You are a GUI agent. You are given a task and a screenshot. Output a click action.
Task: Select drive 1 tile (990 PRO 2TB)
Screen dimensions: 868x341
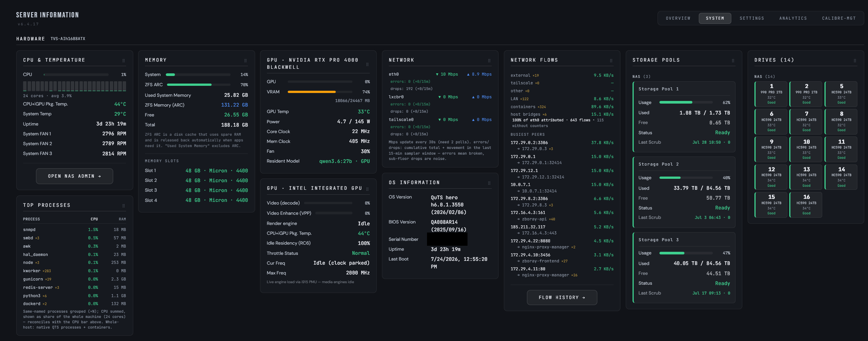[771, 94]
